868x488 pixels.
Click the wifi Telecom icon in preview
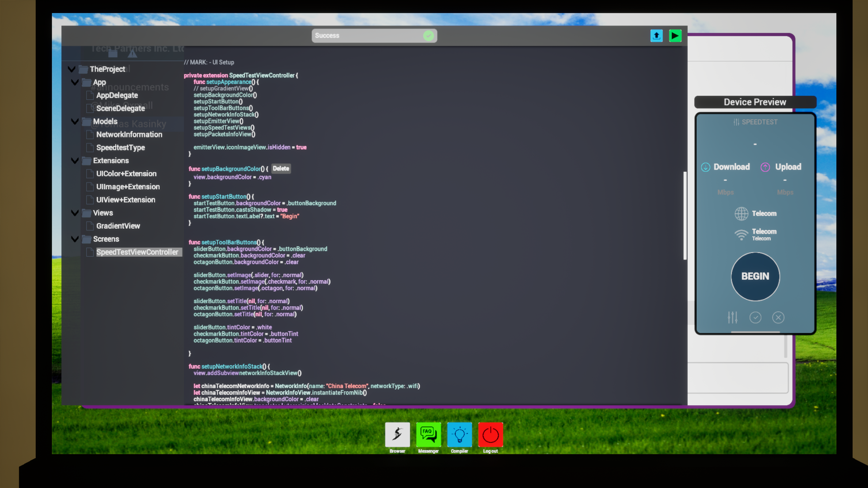pyautogui.click(x=741, y=235)
